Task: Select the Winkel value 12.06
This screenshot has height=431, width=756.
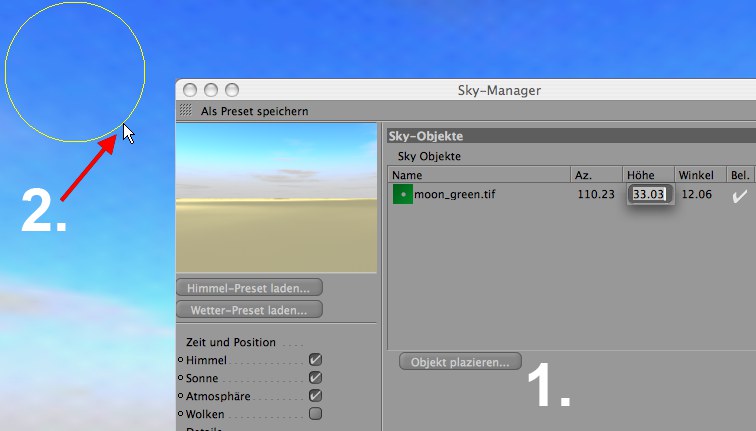Action: [x=697, y=194]
